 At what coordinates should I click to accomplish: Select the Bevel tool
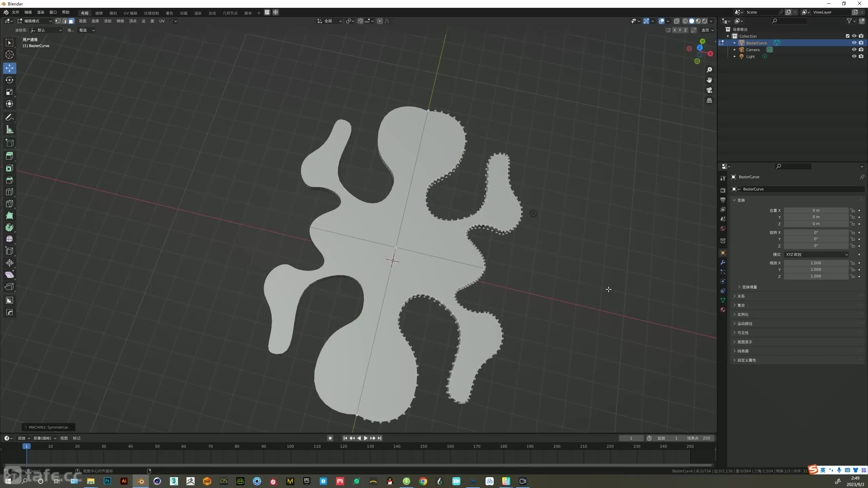click(9, 180)
